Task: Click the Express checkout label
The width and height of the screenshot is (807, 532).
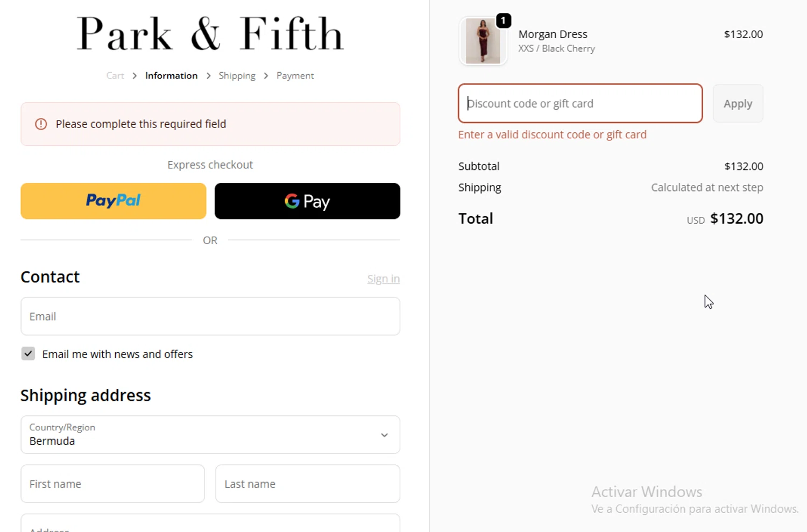Action: (210, 165)
